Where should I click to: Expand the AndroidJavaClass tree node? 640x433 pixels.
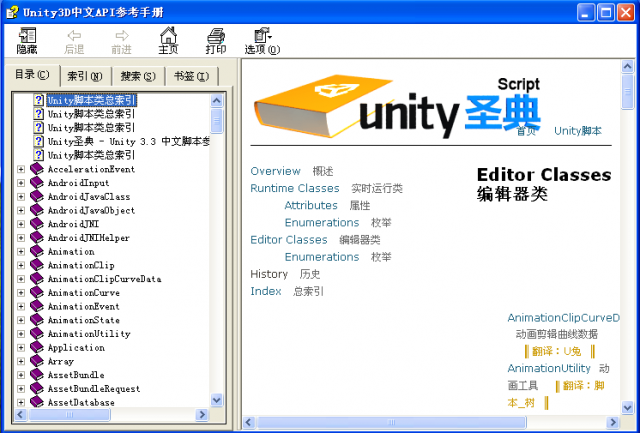point(21,197)
